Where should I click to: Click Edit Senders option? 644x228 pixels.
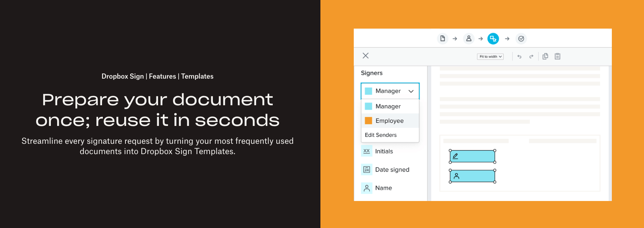point(381,135)
